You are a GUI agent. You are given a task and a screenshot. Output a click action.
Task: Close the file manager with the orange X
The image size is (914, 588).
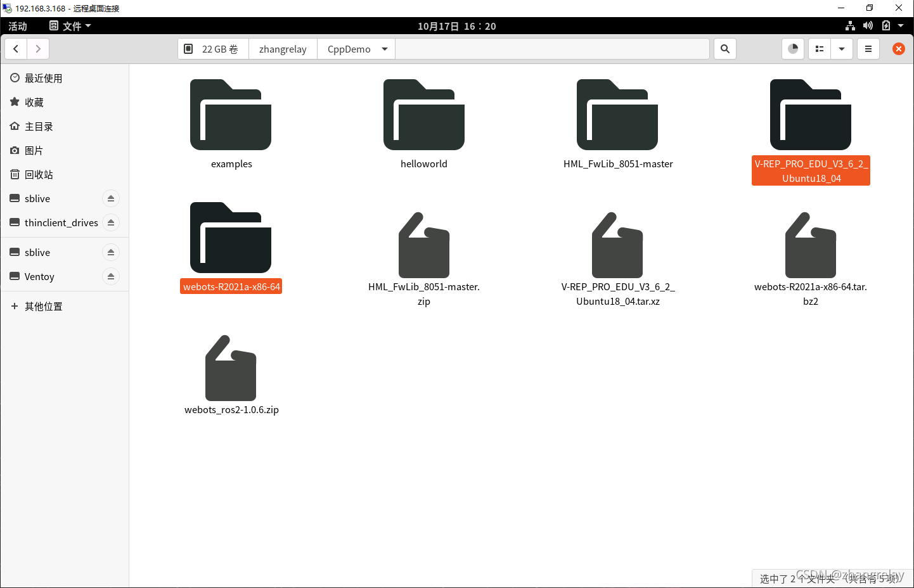pyautogui.click(x=899, y=49)
